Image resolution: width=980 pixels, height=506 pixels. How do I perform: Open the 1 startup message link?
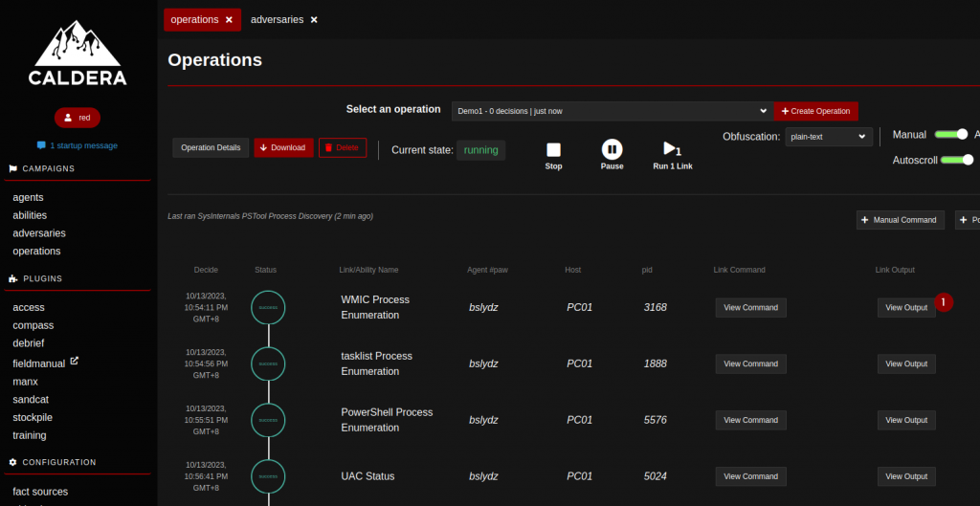[x=78, y=145]
